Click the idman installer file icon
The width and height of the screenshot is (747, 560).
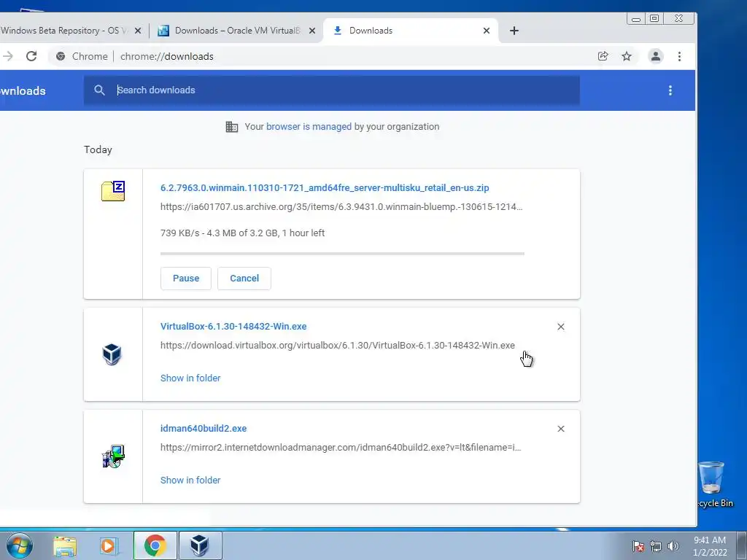(x=113, y=456)
